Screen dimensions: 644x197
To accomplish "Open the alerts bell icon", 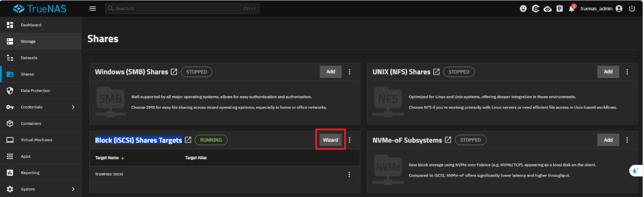I will coord(571,9).
